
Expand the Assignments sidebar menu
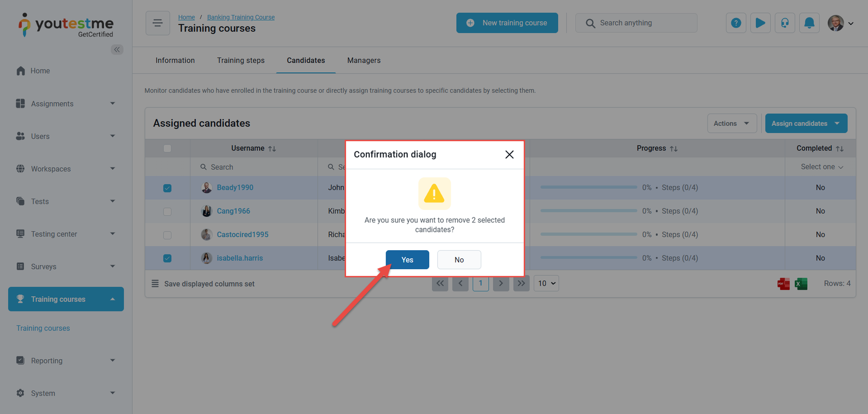pos(113,103)
